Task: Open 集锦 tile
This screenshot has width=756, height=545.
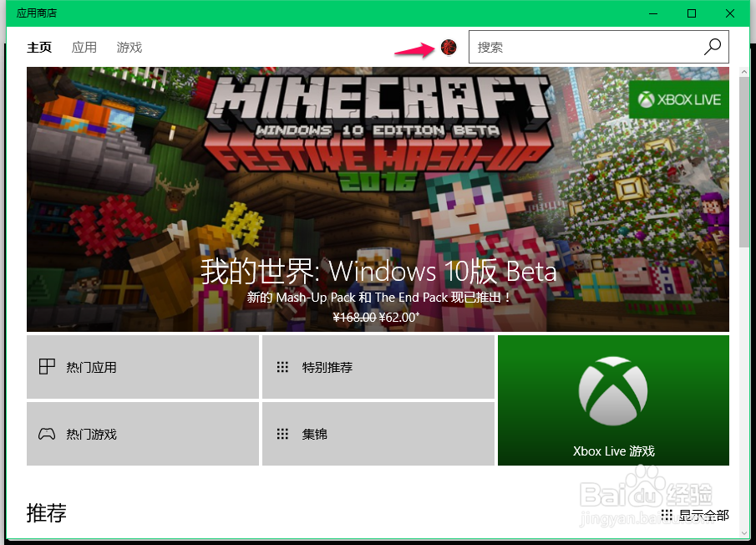Action: point(378,434)
